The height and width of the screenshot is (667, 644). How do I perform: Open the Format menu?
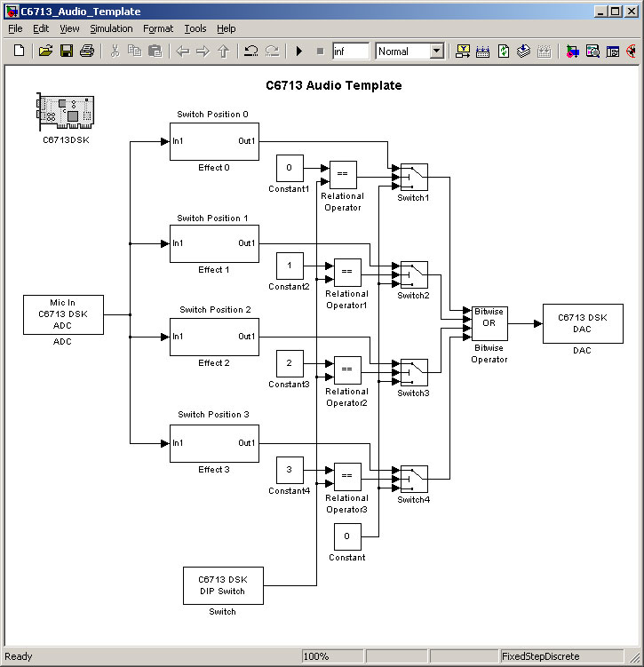158,28
